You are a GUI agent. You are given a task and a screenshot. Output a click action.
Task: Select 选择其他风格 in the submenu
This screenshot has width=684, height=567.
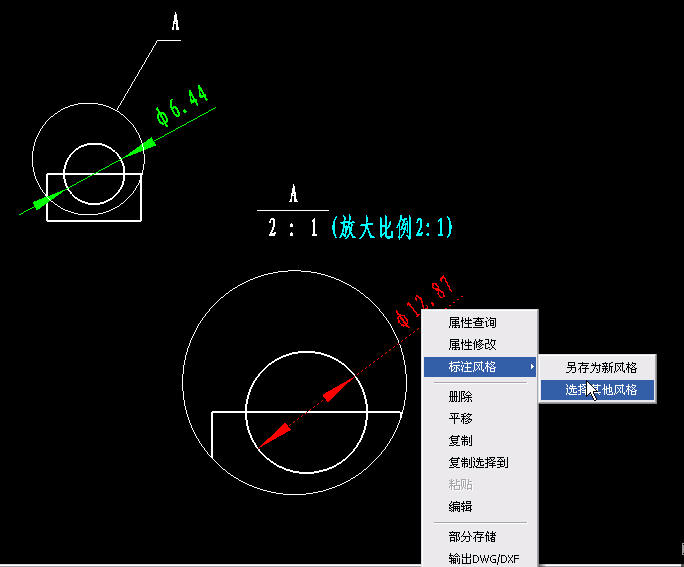pyautogui.click(x=598, y=389)
